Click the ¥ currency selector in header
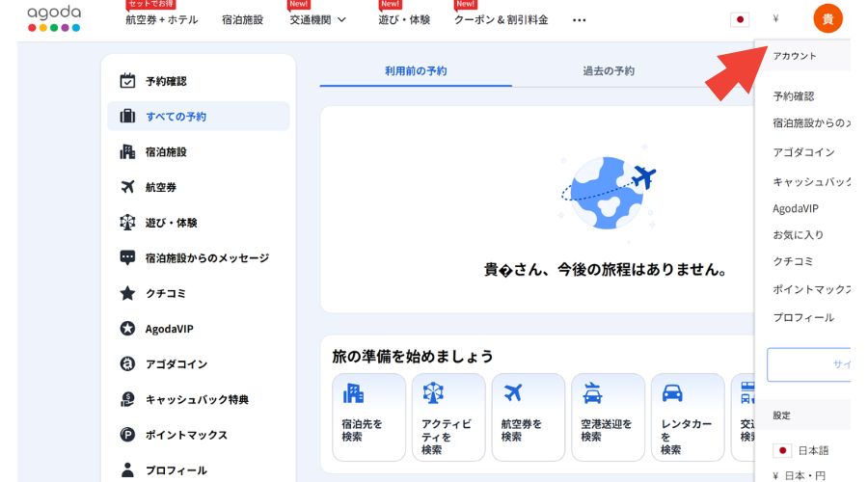The width and height of the screenshot is (868, 482). (775, 19)
